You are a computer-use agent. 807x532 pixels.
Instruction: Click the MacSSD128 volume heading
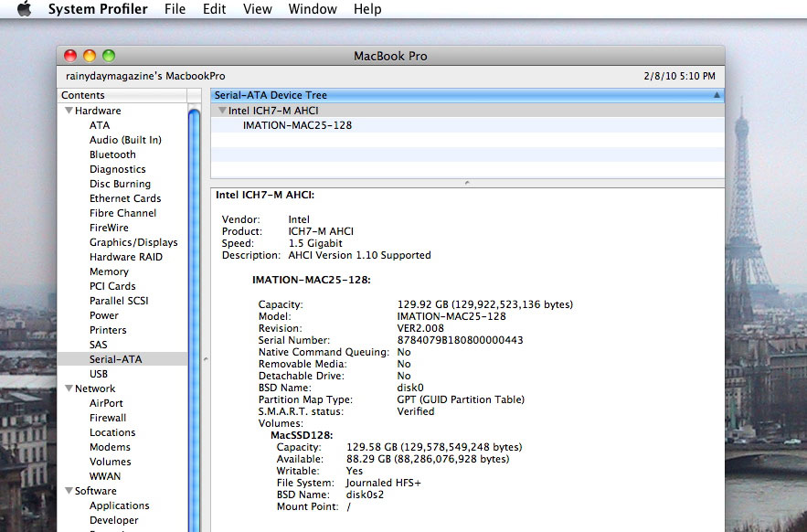point(302,435)
